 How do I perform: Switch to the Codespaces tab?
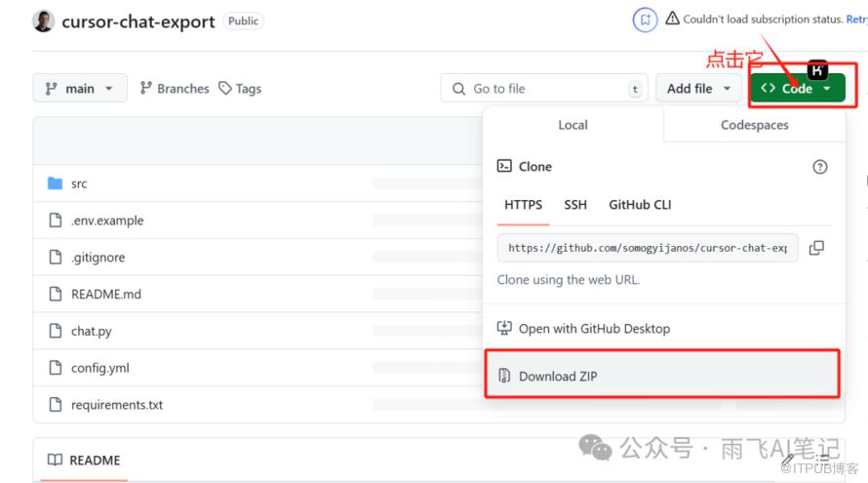754,125
